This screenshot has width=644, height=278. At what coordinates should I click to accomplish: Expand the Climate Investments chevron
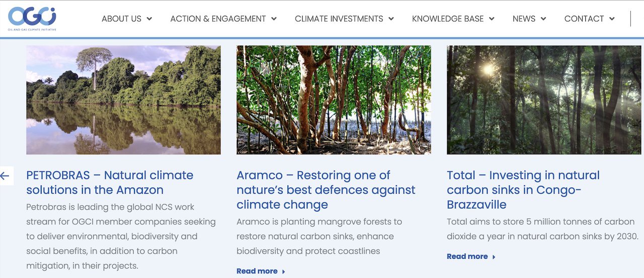[x=391, y=19]
